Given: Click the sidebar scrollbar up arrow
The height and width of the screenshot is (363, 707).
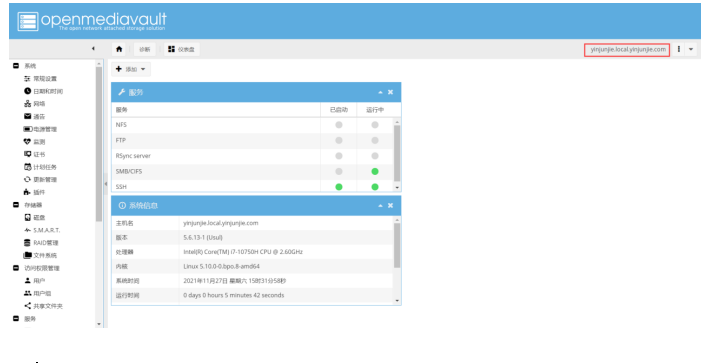Looking at the screenshot, I should coord(99,64).
